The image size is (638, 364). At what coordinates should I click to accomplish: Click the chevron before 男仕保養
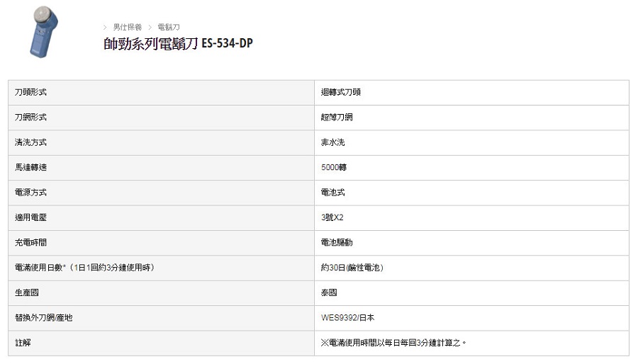point(105,27)
